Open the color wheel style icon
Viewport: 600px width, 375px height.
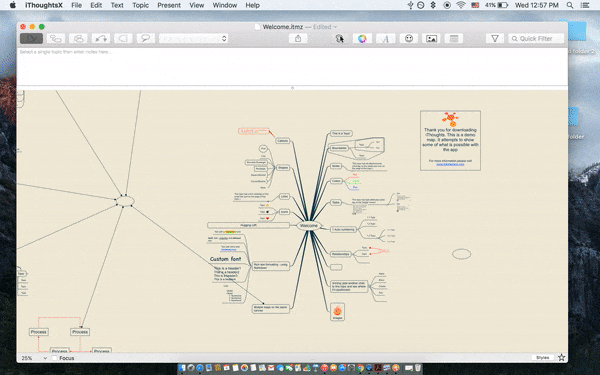point(362,39)
